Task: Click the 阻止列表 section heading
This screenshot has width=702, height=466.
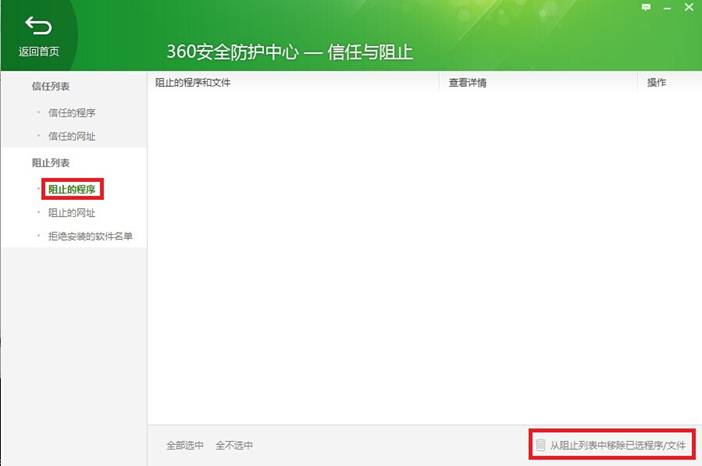Action: tap(51, 162)
